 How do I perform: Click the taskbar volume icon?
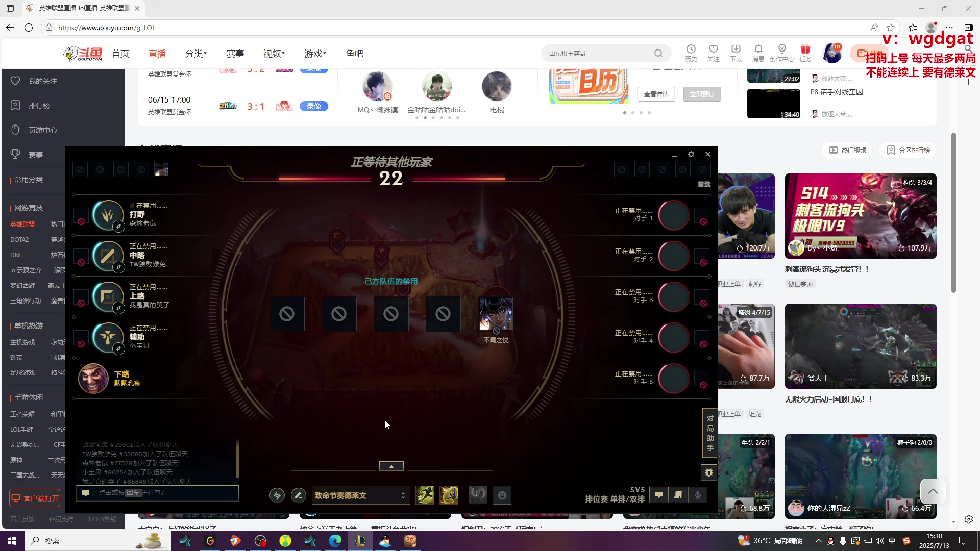(x=879, y=541)
